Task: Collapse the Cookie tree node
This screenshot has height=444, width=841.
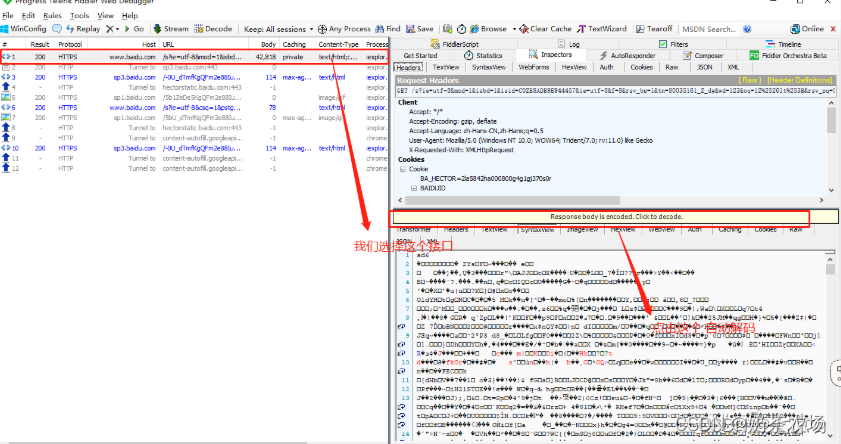Action: [x=402, y=169]
